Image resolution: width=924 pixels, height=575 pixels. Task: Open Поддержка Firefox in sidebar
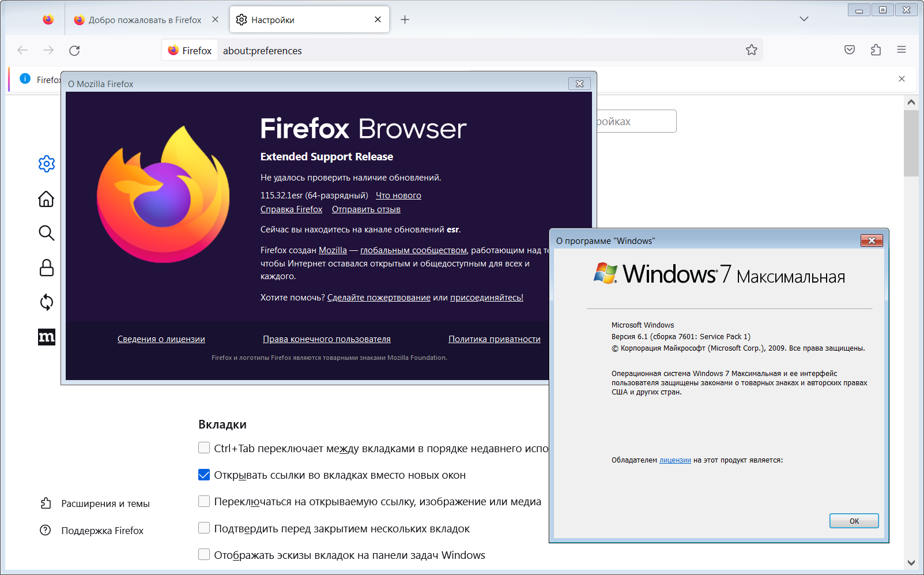[x=103, y=531]
